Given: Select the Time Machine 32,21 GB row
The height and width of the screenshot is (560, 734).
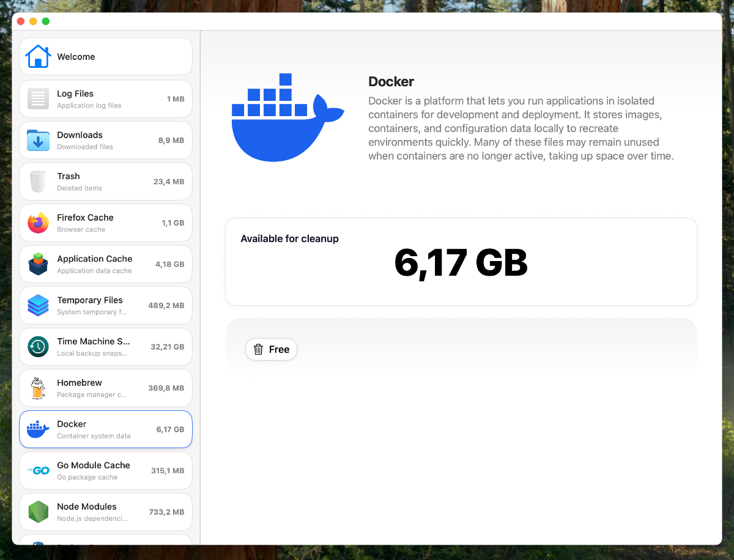Looking at the screenshot, I should (x=106, y=347).
